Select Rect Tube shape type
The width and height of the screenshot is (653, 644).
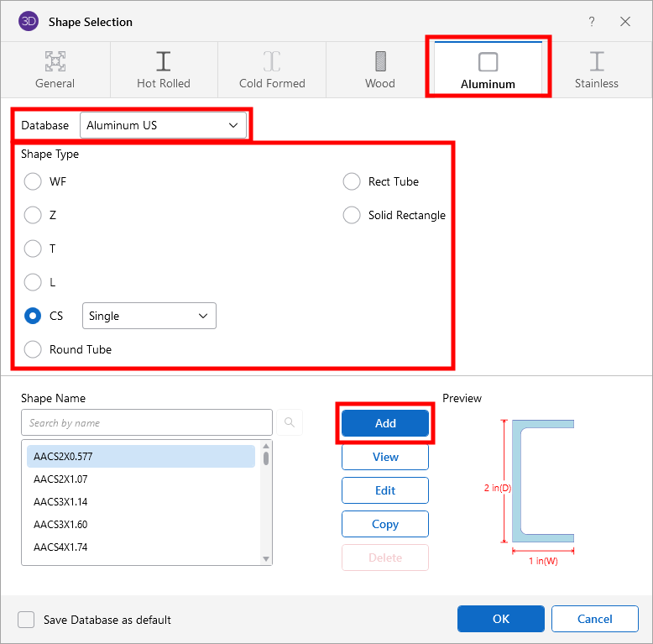[x=352, y=181]
